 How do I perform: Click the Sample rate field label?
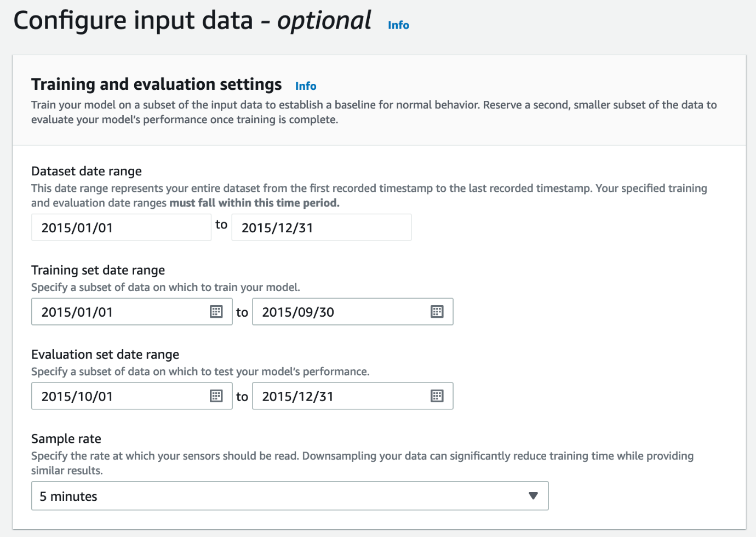point(66,439)
